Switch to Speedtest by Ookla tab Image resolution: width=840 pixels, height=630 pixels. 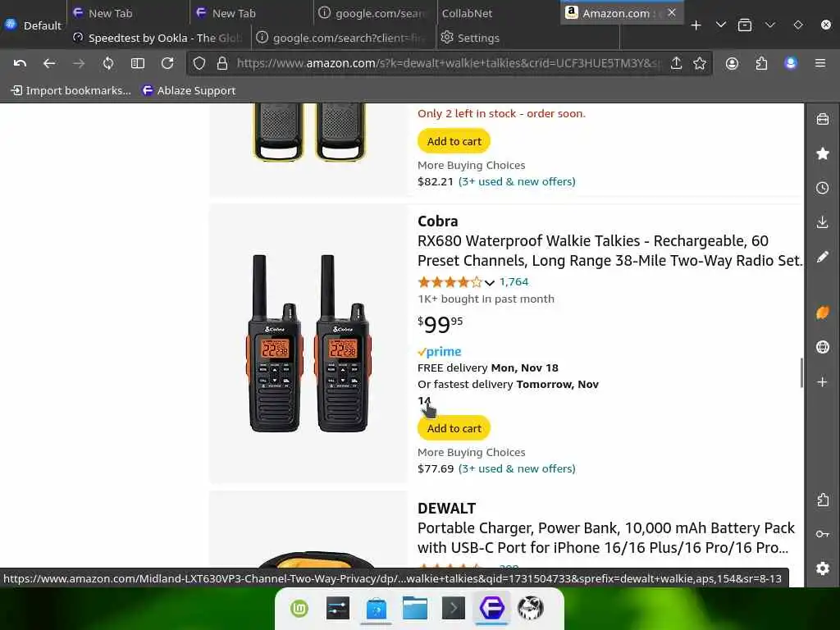158,38
